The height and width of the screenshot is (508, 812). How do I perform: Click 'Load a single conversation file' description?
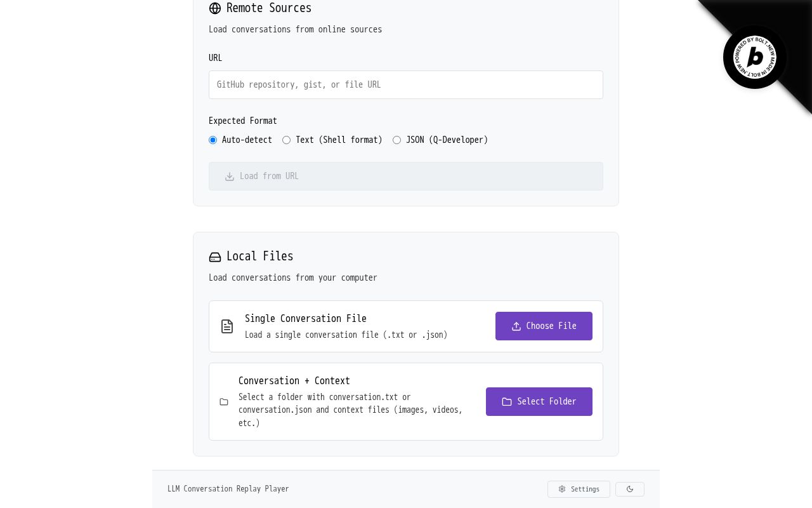346,335
